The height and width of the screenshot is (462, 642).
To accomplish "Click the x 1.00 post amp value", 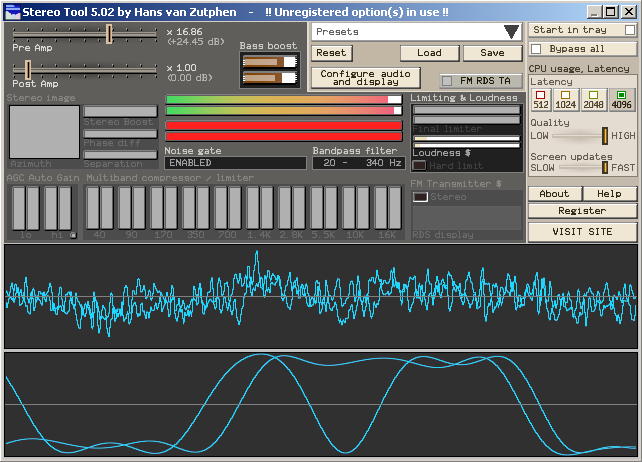I will [182, 68].
